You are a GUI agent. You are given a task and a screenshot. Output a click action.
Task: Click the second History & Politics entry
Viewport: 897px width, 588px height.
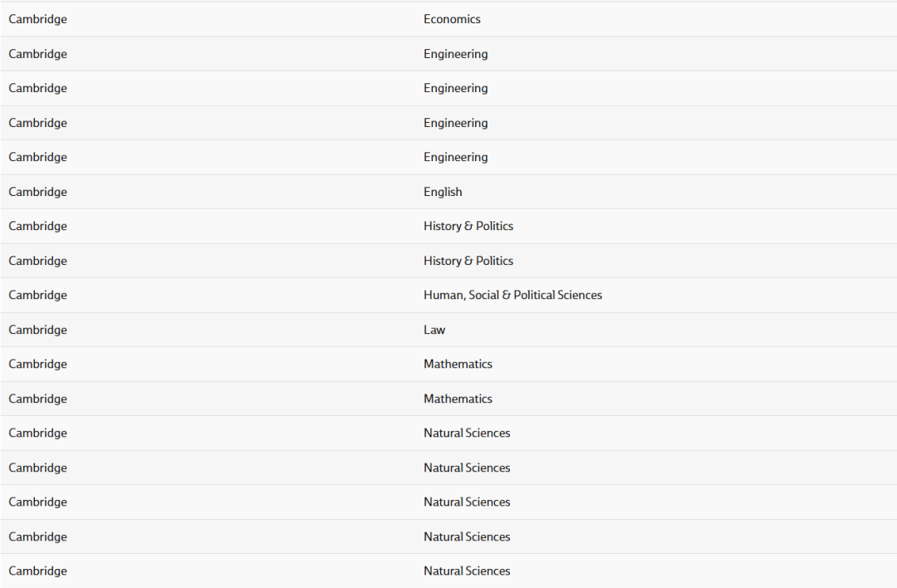(x=468, y=261)
